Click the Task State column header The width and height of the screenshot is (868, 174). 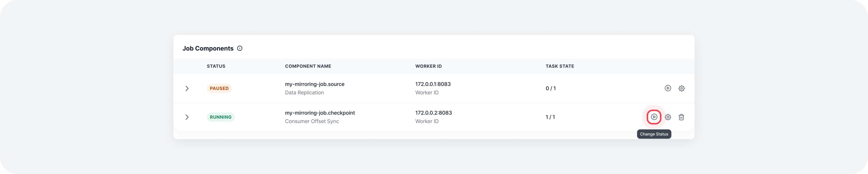(x=560, y=66)
